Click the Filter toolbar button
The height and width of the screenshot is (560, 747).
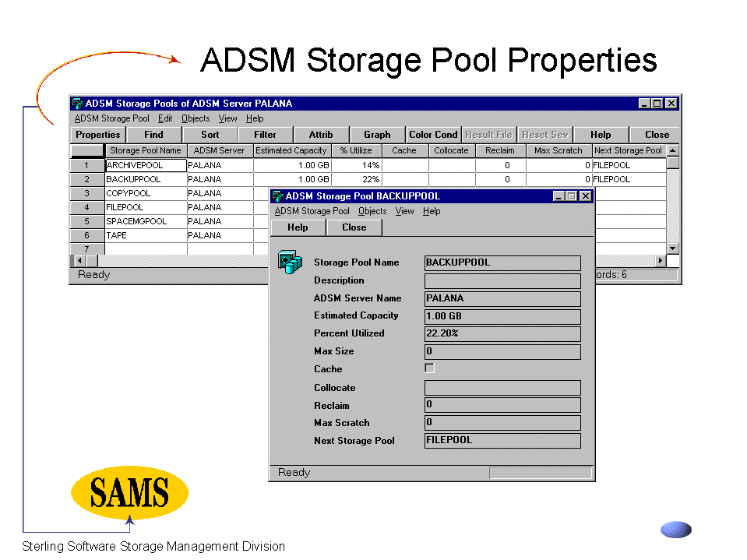click(265, 135)
